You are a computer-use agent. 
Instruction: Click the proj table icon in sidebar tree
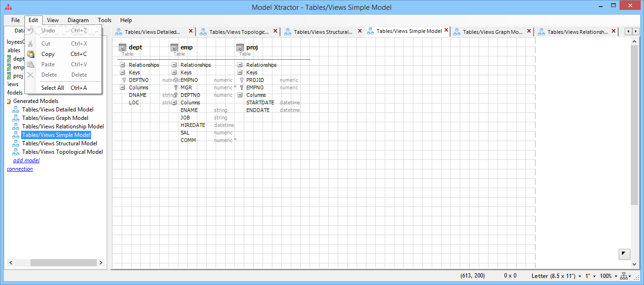click(x=9, y=76)
